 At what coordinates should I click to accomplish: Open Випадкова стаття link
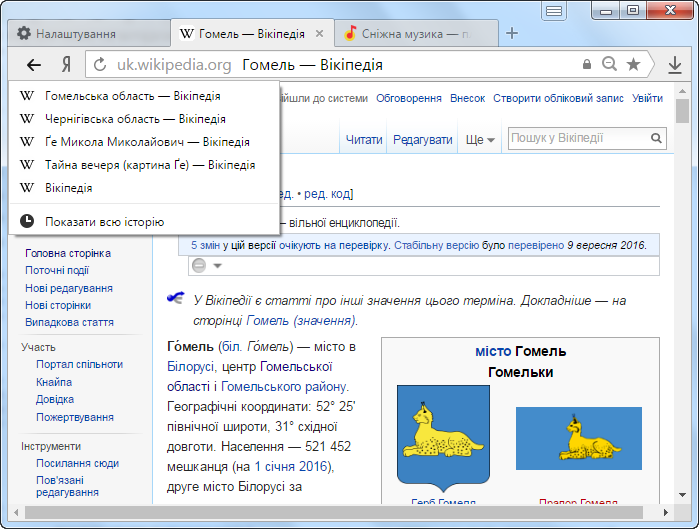(x=69, y=322)
